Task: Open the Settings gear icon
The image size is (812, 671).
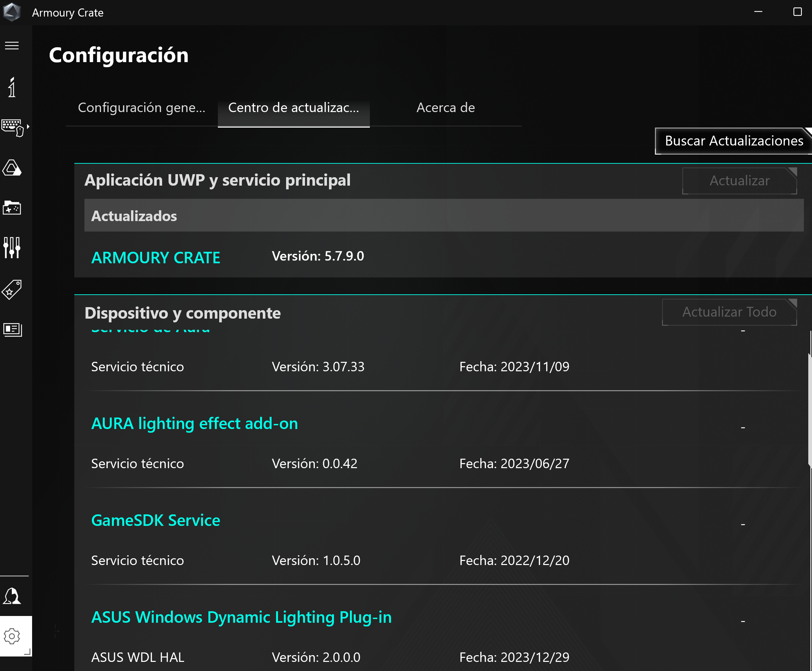Action: coord(12,636)
